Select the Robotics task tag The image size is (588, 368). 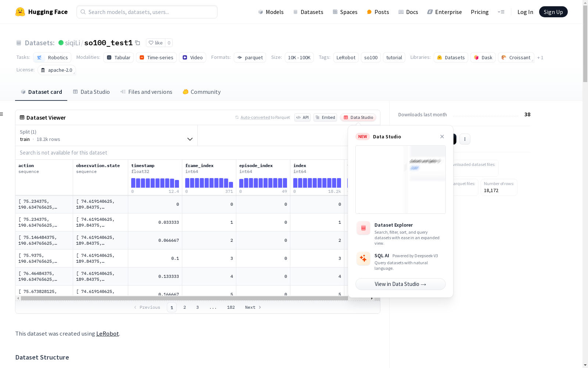[52, 57]
